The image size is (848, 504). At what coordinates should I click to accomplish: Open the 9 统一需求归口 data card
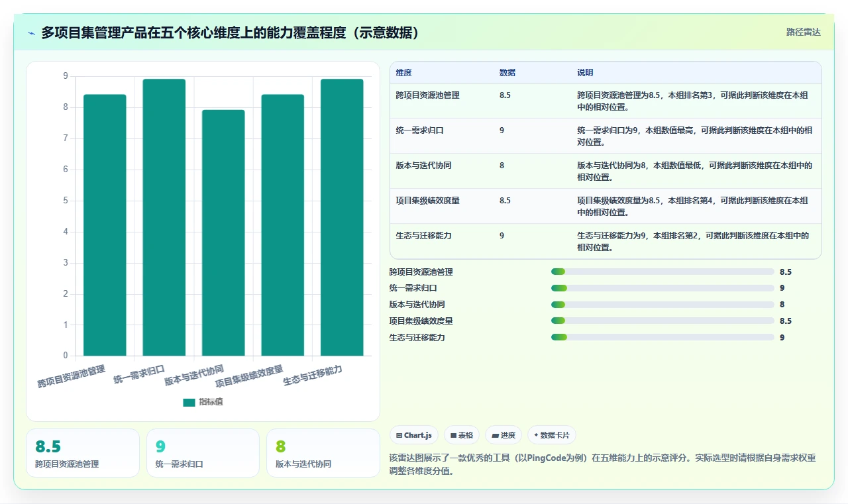(203, 453)
